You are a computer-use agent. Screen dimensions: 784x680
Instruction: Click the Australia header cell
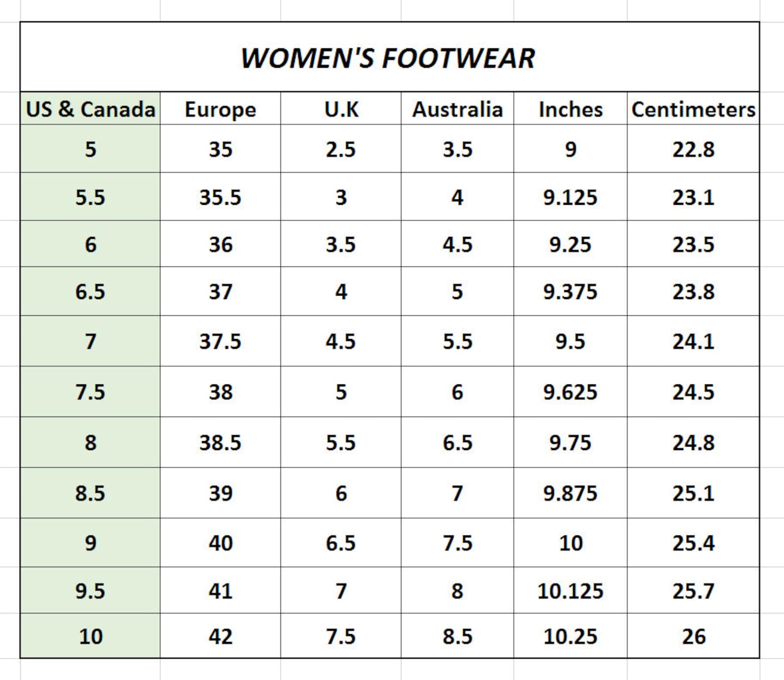457,108
